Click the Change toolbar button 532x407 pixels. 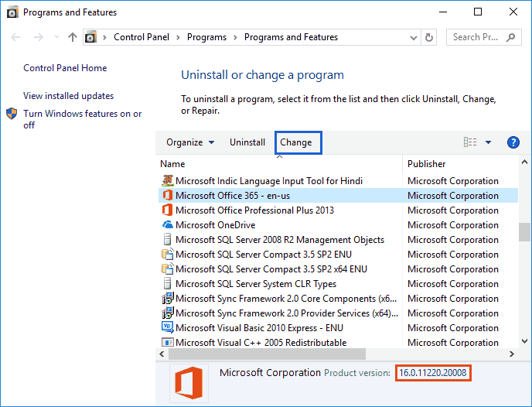[298, 142]
